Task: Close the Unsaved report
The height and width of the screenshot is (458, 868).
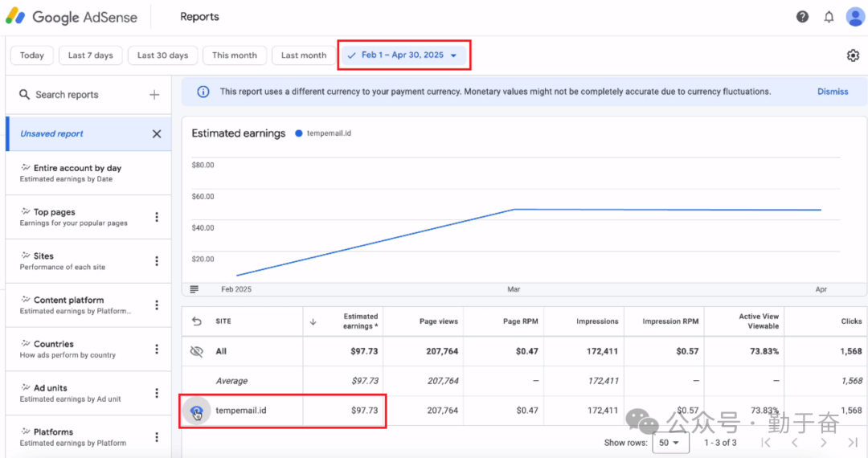Action: click(157, 134)
